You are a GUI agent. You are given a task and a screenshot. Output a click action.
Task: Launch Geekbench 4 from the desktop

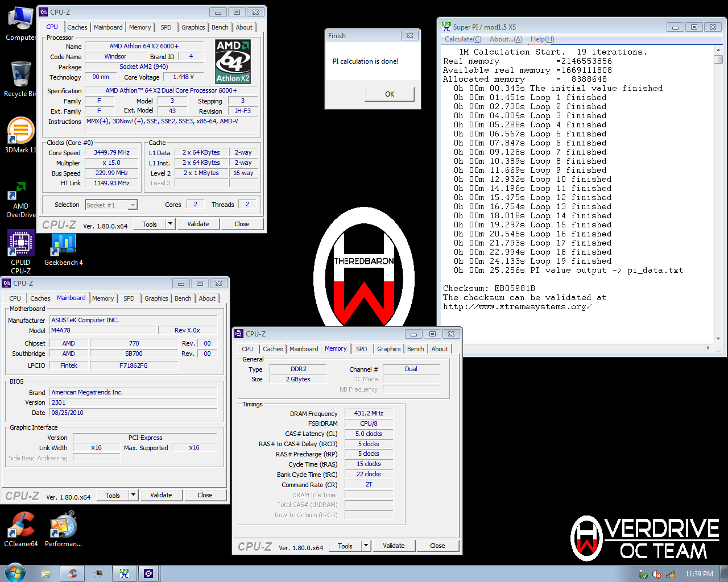(x=63, y=249)
